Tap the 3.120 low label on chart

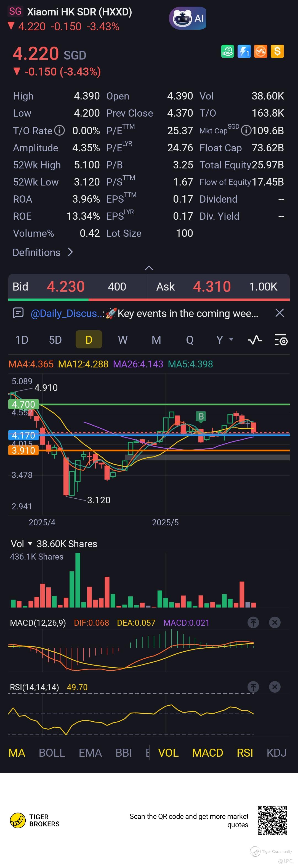[99, 500]
